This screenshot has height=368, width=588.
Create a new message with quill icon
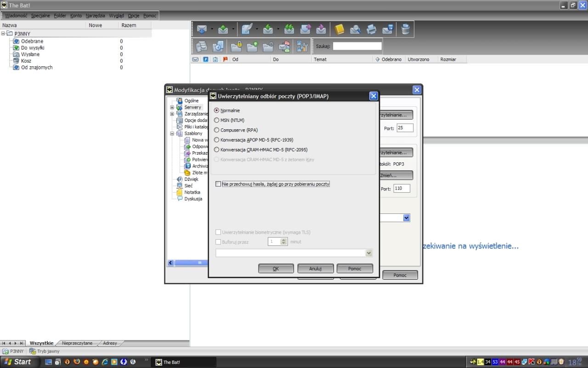247,29
